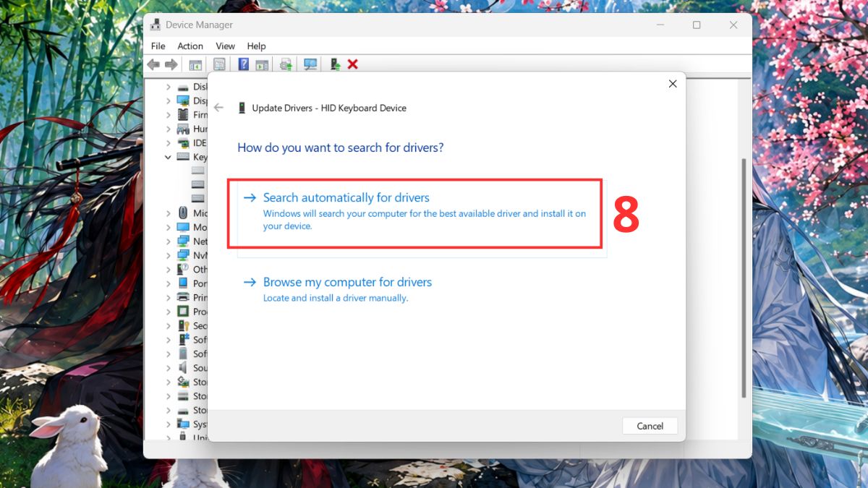Viewport: 868px width, 488px height.
Task: Click the Cancel button in Update Drivers
Action: point(650,426)
